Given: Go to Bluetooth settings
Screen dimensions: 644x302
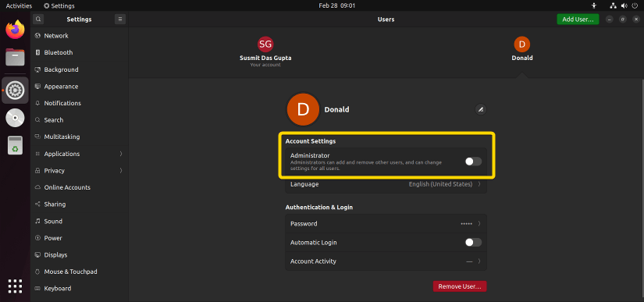Looking at the screenshot, I should [80, 52].
